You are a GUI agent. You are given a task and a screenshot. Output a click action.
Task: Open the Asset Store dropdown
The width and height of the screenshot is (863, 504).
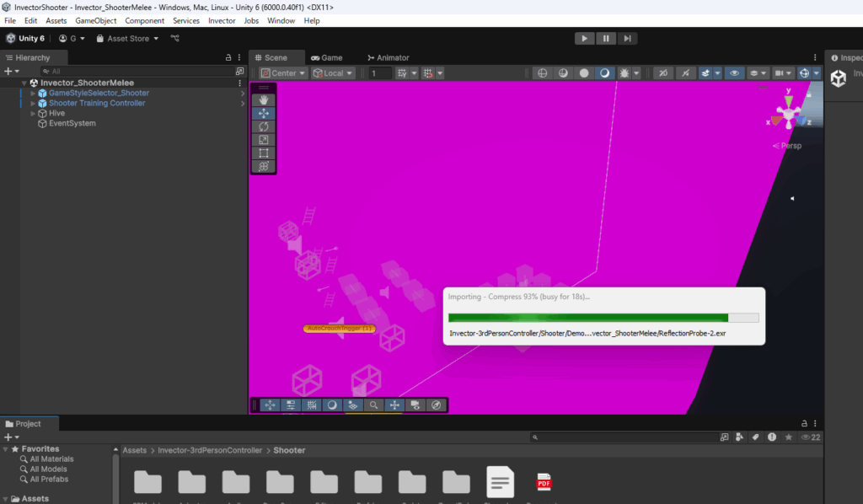point(128,39)
